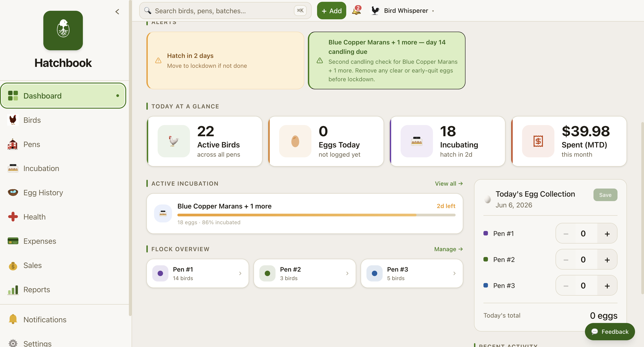Click the egg icon beside Today's Egg Collection
Viewport: 644px width, 347px height.
[x=487, y=199]
